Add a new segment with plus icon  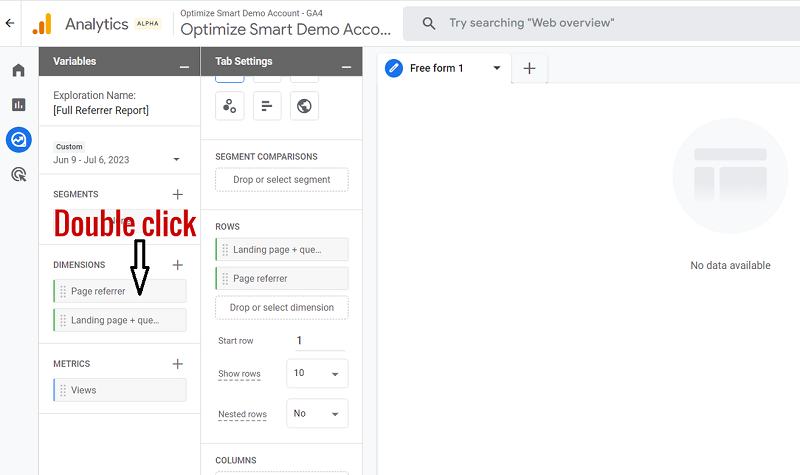tap(177, 194)
